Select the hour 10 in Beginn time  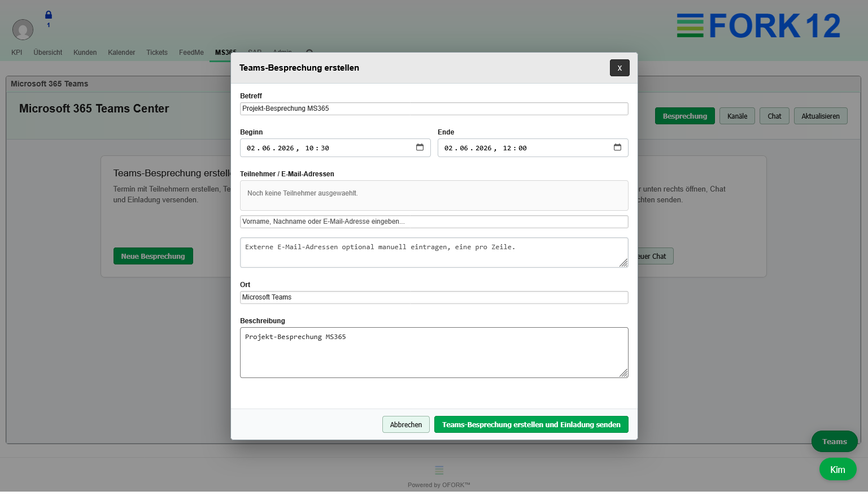pyautogui.click(x=309, y=148)
